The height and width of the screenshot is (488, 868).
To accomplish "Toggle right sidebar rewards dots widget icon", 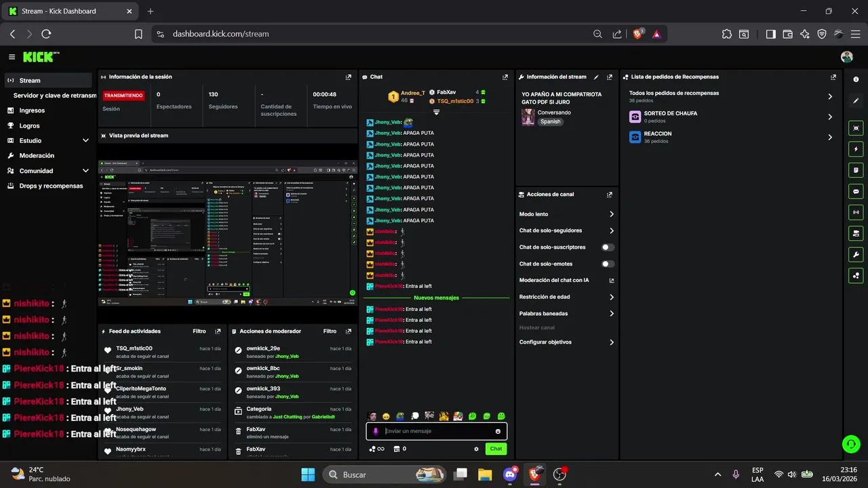I will [856, 275].
